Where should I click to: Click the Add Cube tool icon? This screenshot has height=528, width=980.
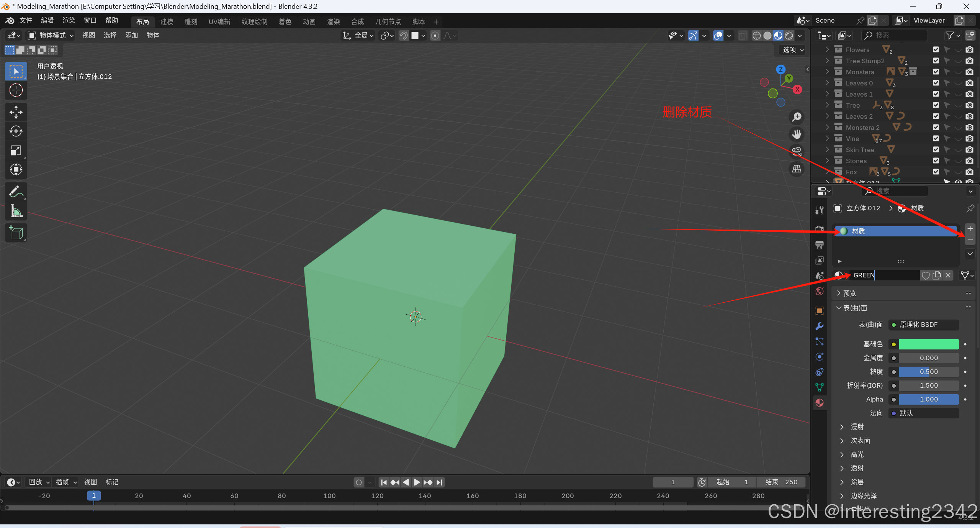16,233
